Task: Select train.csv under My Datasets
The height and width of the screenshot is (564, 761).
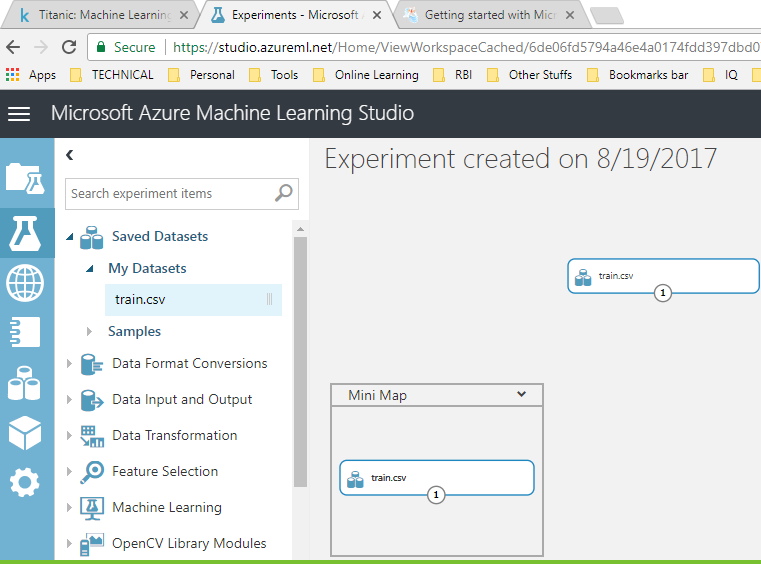Action: pyautogui.click(x=140, y=299)
